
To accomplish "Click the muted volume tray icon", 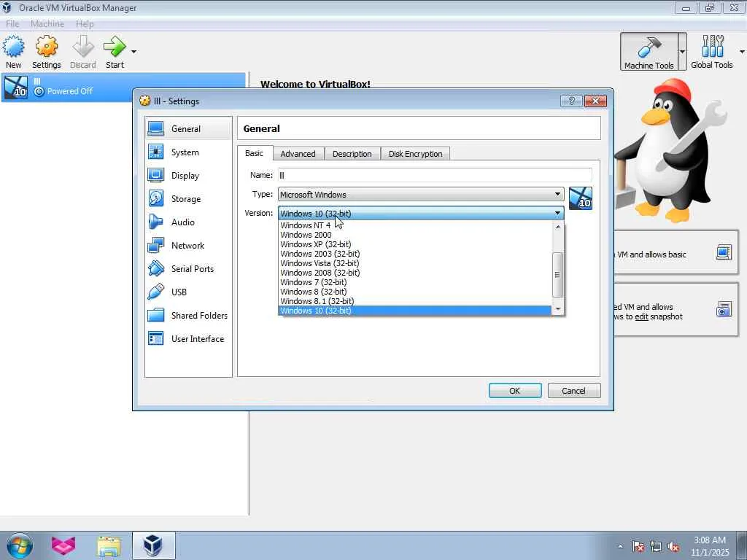I will [x=673, y=547].
